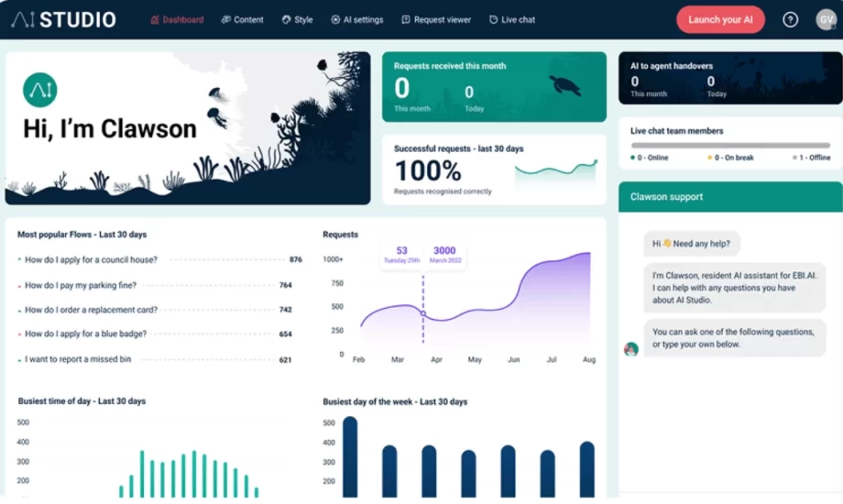Open the help question mark icon
Viewport: 843px width, 504px height.
790,20
